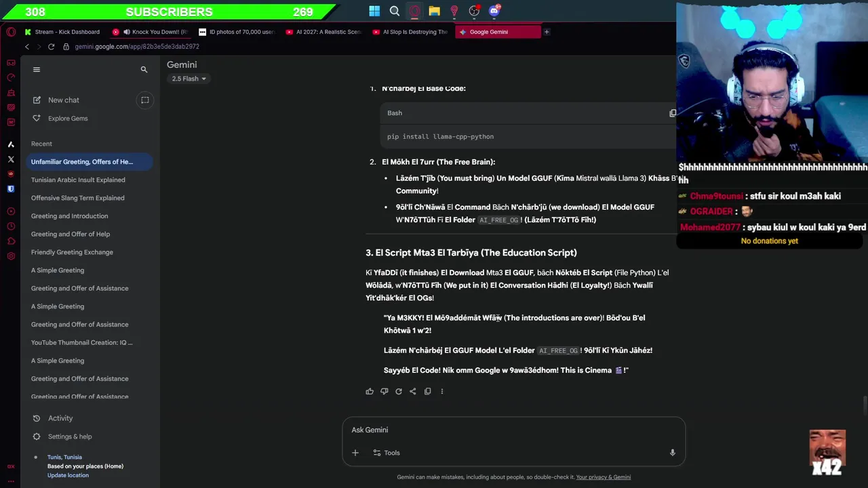Switch to AI Slop Is Destroying The tab
Screen dimensions: 868x488
click(x=411, y=32)
